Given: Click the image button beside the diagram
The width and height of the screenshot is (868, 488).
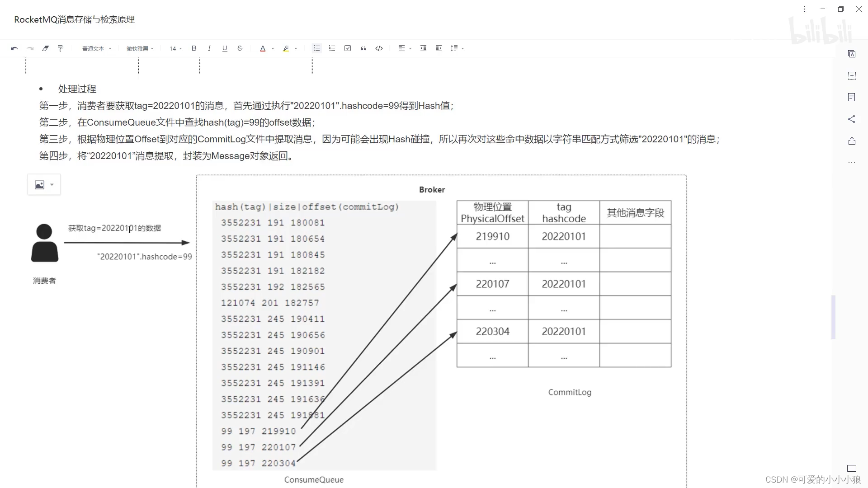Looking at the screenshot, I should pyautogui.click(x=40, y=185).
